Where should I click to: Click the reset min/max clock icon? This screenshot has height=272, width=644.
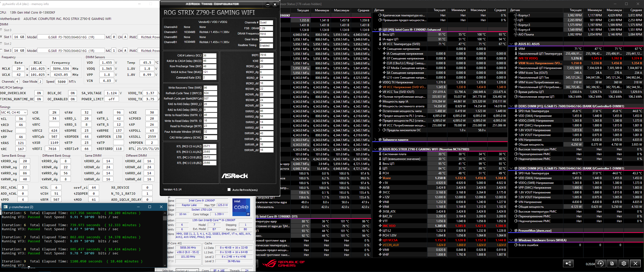tap(600, 263)
